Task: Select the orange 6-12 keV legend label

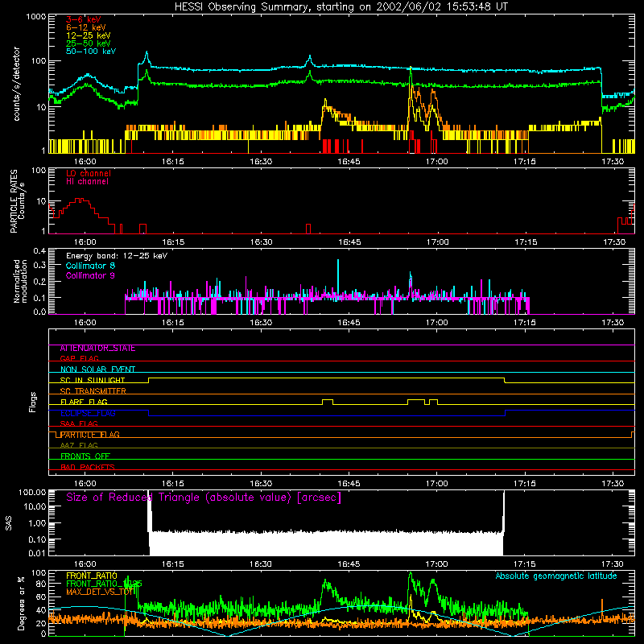Action: [85, 27]
